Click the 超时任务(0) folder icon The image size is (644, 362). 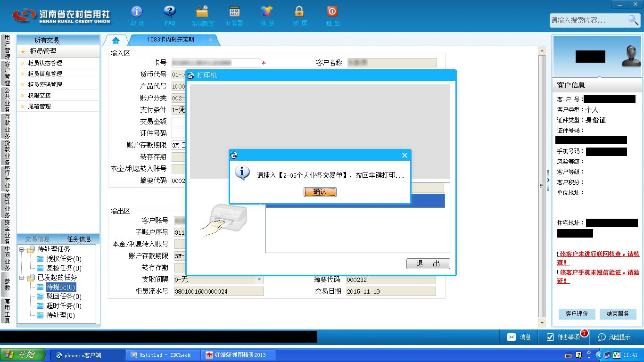point(40,306)
